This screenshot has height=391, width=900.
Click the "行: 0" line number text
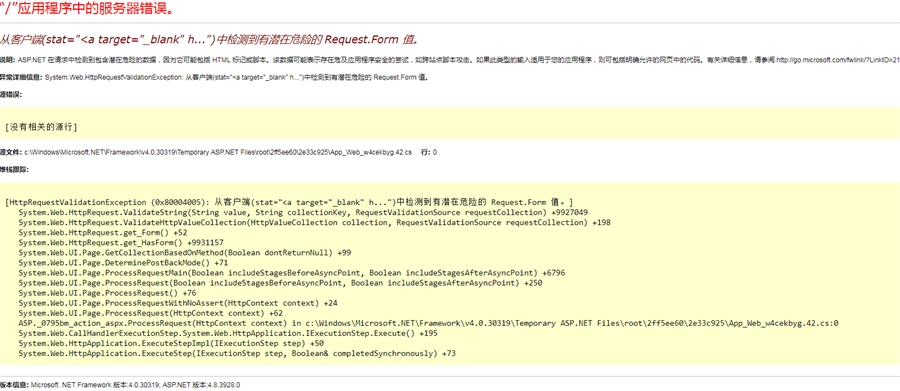tap(429, 152)
